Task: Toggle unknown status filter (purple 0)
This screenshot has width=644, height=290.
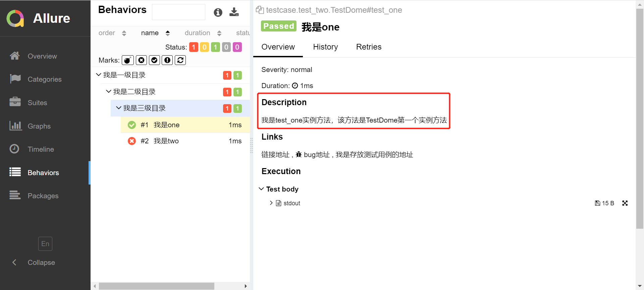Action: tap(237, 47)
